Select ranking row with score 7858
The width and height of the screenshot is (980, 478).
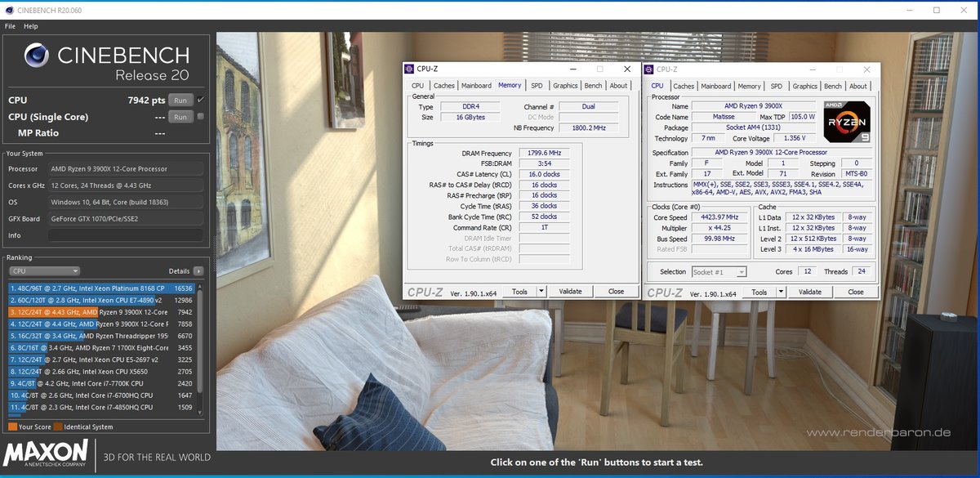coord(101,324)
